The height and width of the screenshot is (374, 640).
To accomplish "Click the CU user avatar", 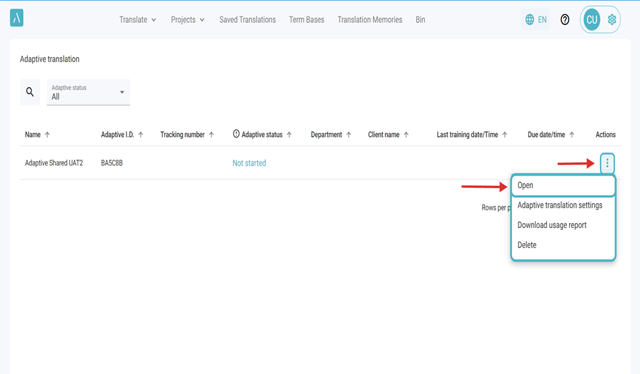I will (591, 20).
